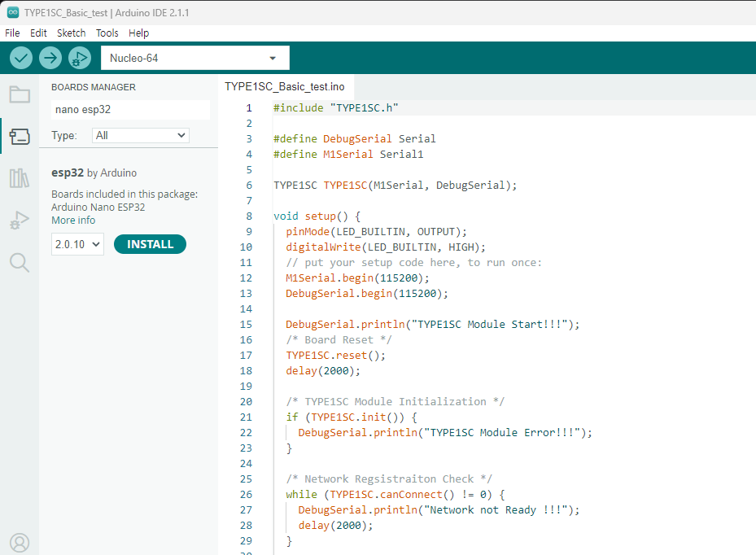The height and width of the screenshot is (555, 756).
Task: Open the Nucleo-64 board selector dropdown
Action: (x=194, y=58)
